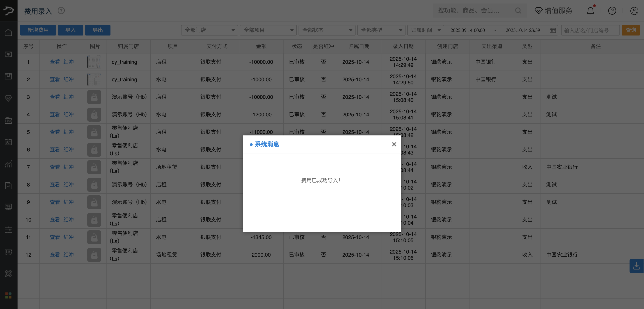Open the products box icon in sidebar
This screenshot has height=309, width=644.
tap(8, 76)
